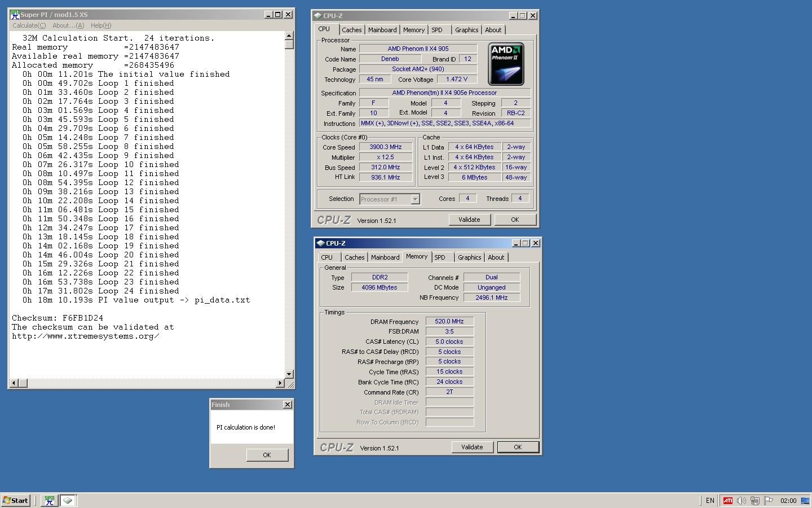The width and height of the screenshot is (812, 508).
Task: Close the Finish dialog
Action: tap(288, 405)
